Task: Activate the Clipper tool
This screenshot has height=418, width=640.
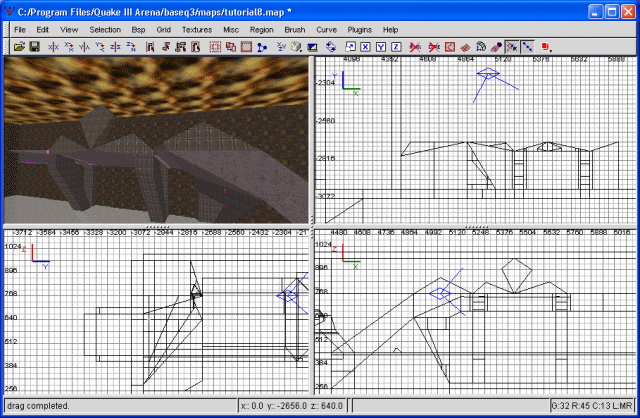Action: tap(262, 47)
